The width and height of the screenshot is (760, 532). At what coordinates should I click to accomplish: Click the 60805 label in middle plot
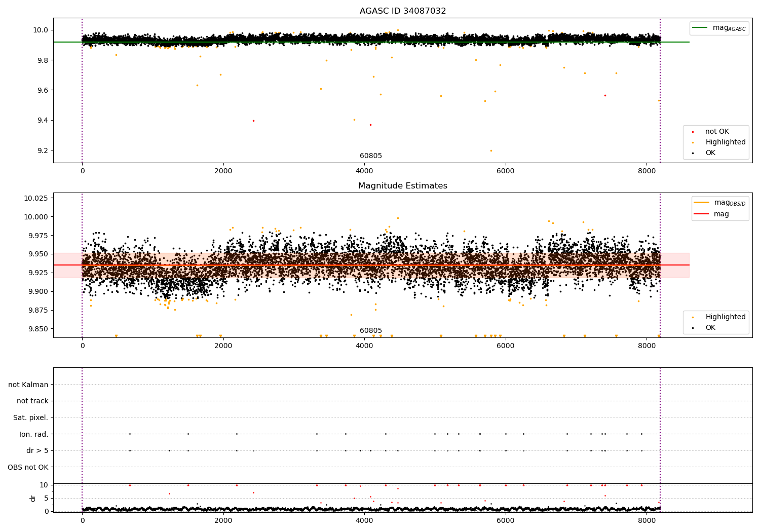click(371, 331)
